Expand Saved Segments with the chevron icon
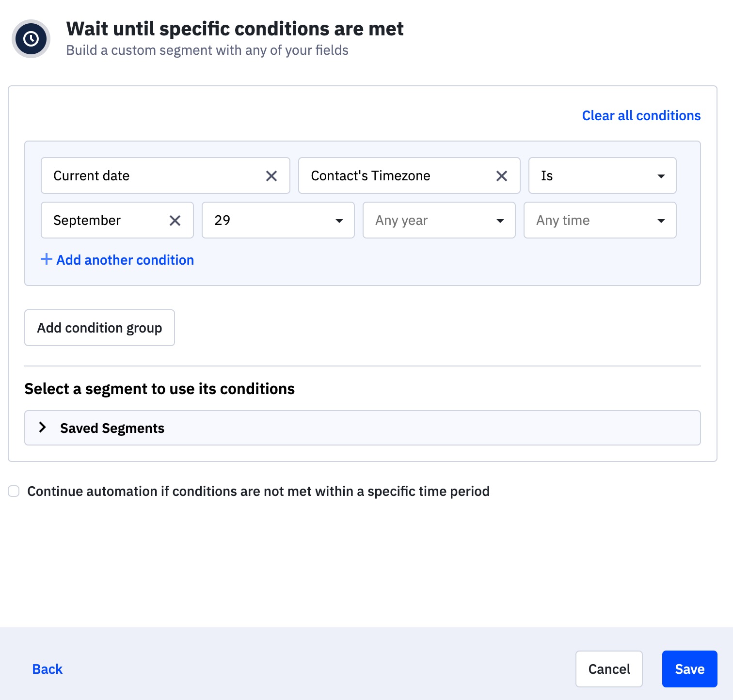733x700 pixels. (43, 428)
